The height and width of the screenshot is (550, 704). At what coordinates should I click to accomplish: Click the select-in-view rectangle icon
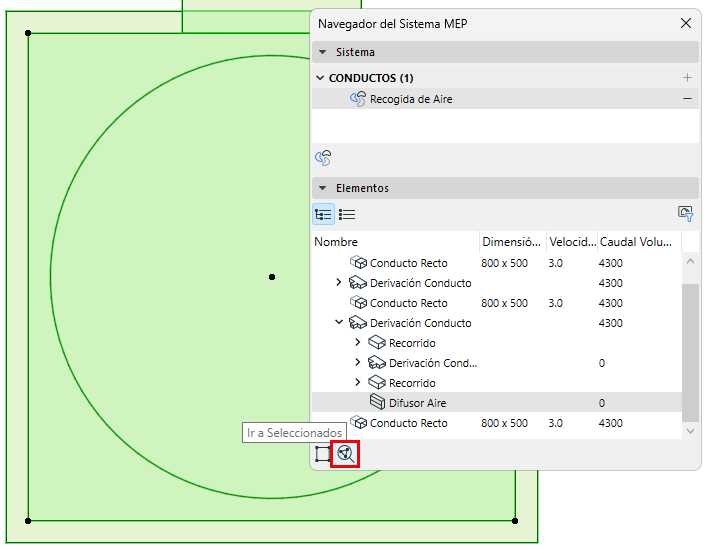(322, 454)
